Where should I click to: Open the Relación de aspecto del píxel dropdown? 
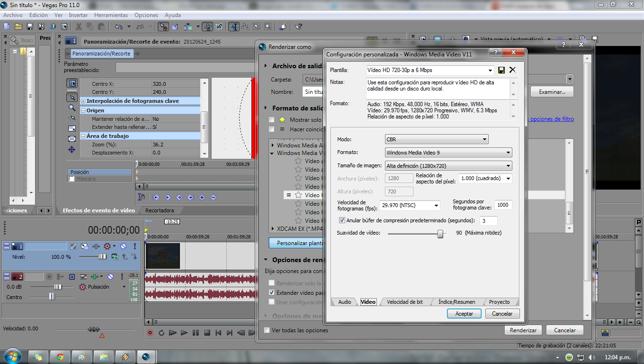point(485,178)
